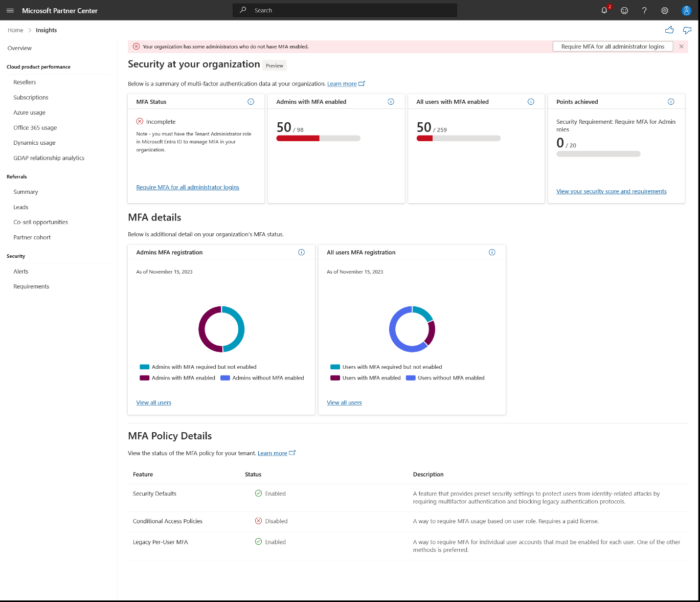Image resolution: width=700 pixels, height=602 pixels.
Task: Open the settings gear icon
Action: 665,10
